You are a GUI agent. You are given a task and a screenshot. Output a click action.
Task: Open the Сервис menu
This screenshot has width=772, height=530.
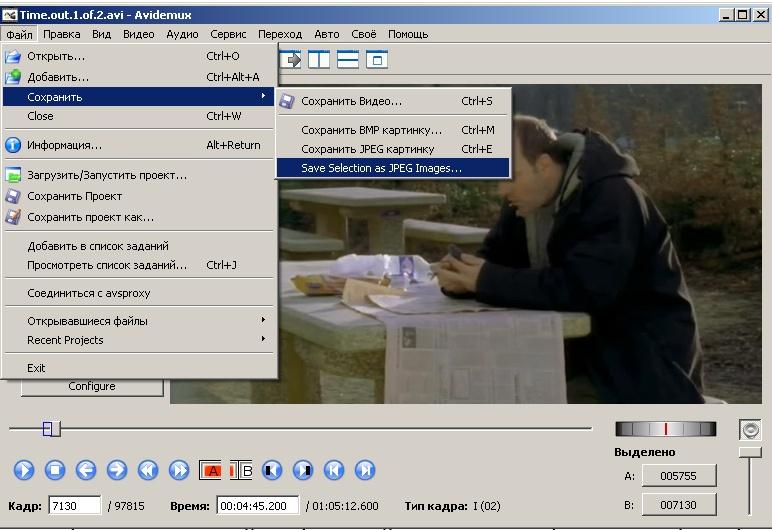[x=228, y=34]
